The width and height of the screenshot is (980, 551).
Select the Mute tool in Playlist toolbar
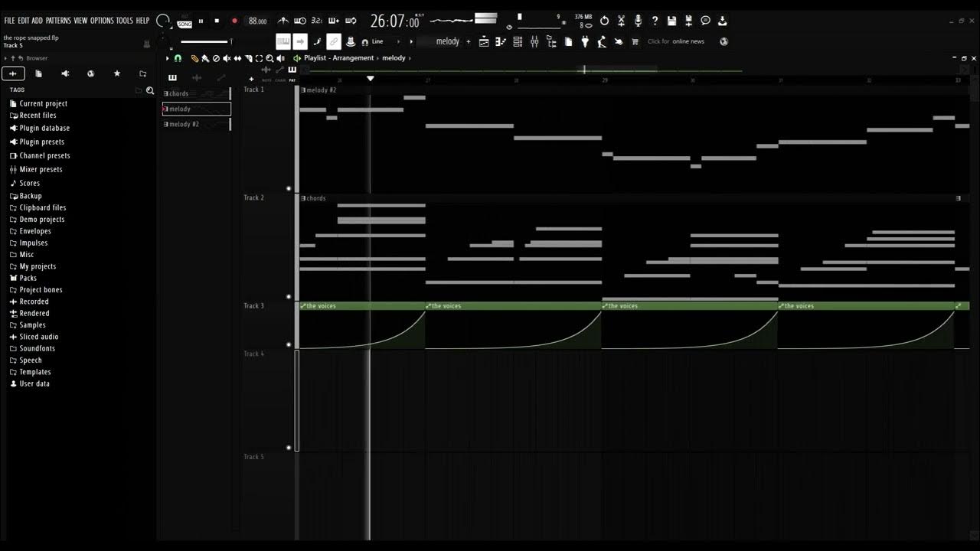click(227, 58)
